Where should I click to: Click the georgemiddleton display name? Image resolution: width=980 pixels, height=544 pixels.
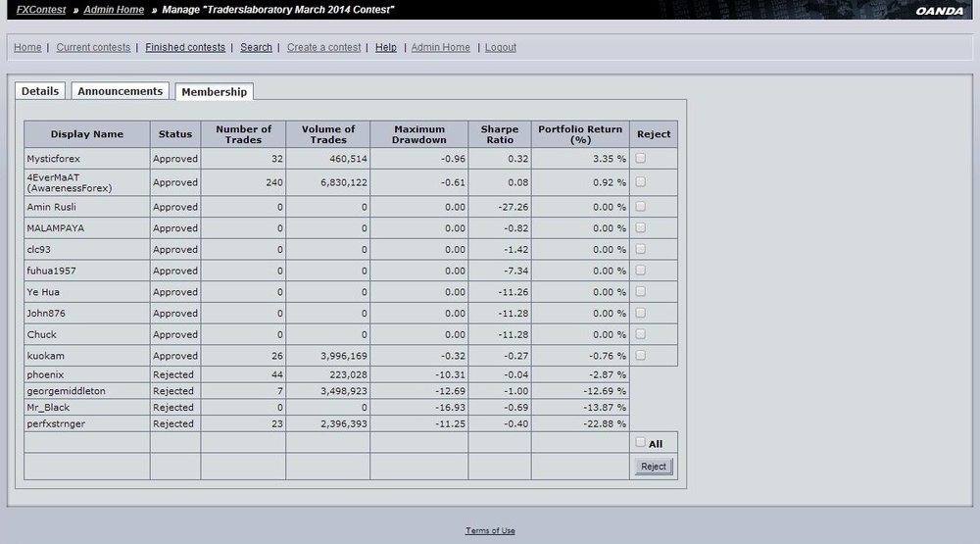tap(67, 391)
